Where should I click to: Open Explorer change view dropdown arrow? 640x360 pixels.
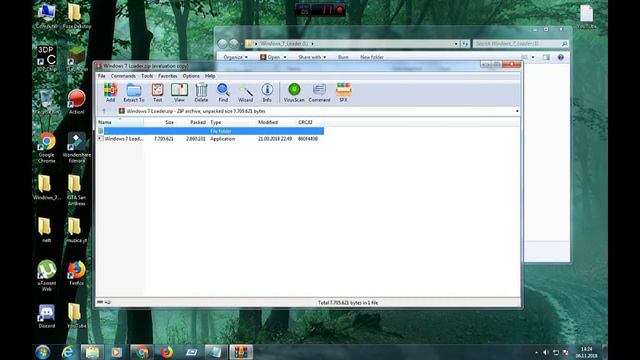[533, 57]
